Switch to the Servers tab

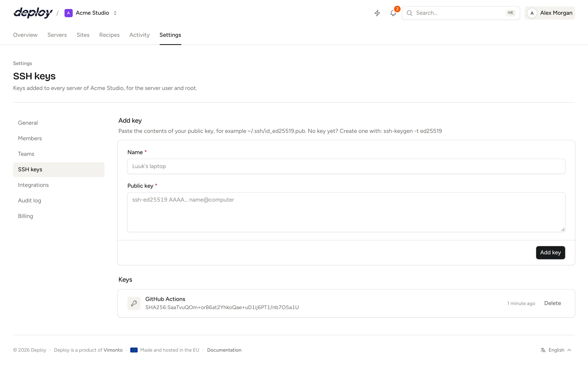(x=57, y=35)
